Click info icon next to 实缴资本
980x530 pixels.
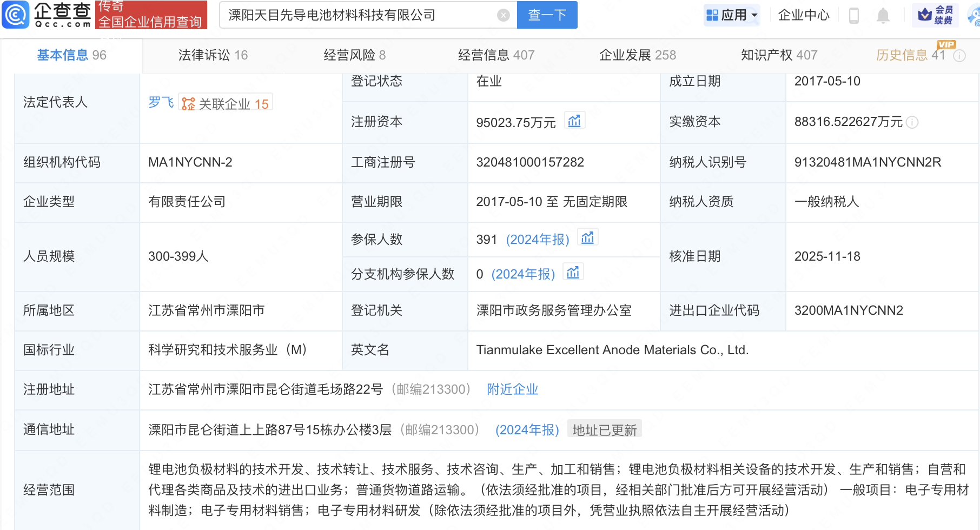912,123
